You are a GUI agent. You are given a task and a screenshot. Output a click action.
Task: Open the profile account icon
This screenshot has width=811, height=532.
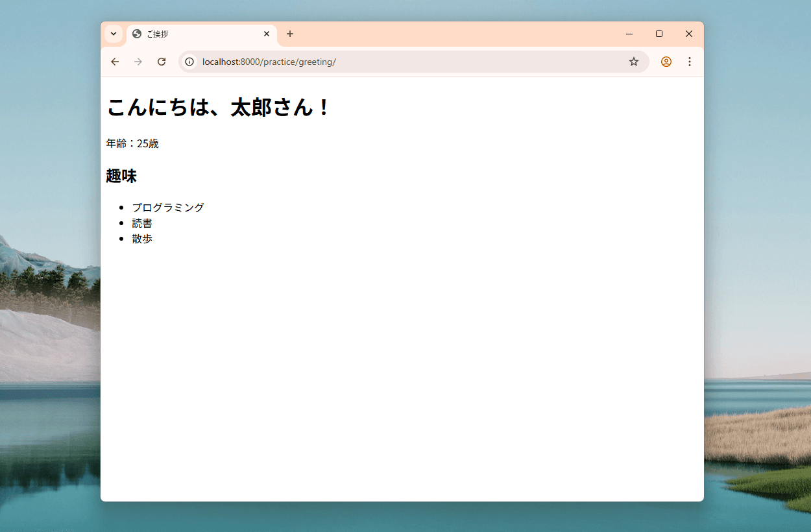666,62
